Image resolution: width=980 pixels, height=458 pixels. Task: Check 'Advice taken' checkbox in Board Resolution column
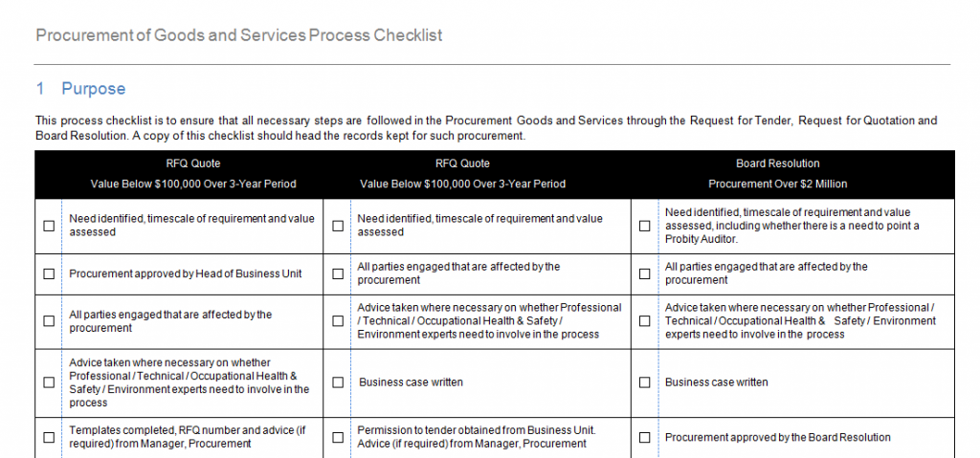click(645, 321)
